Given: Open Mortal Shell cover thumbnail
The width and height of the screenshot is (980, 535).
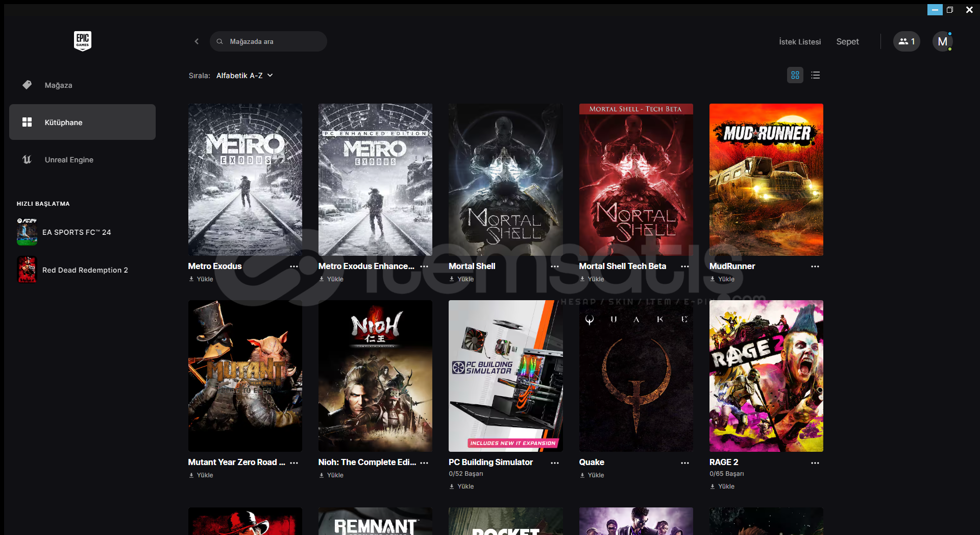Looking at the screenshot, I should tap(506, 180).
